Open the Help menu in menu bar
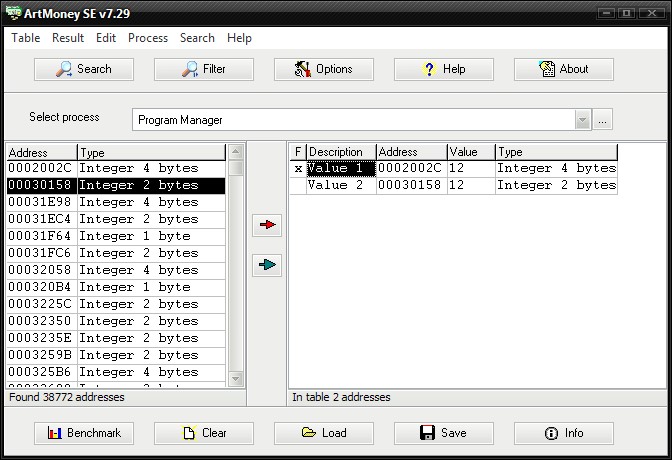Image resolution: width=672 pixels, height=460 pixels. click(239, 38)
